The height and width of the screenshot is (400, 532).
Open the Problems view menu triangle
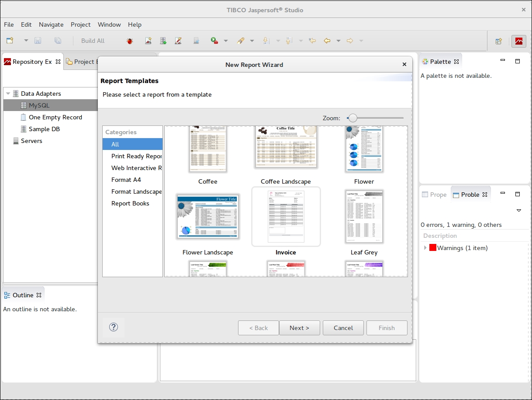519,211
